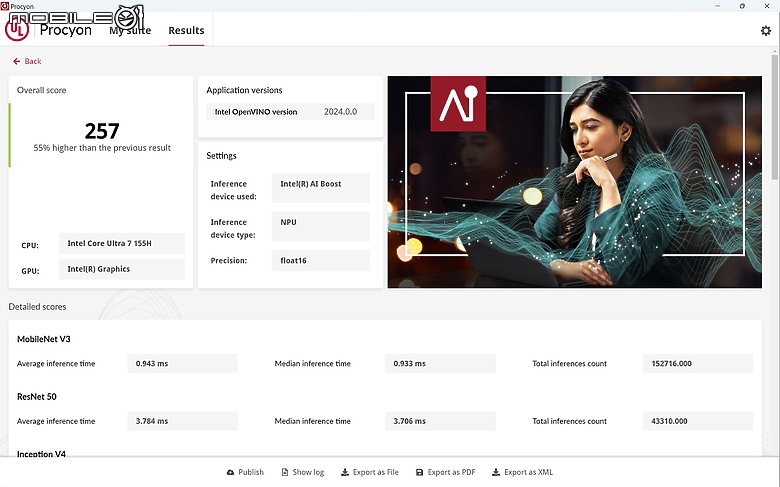780x487 pixels.
Task: Click the AI benchmark banner image
Action: coord(575,182)
